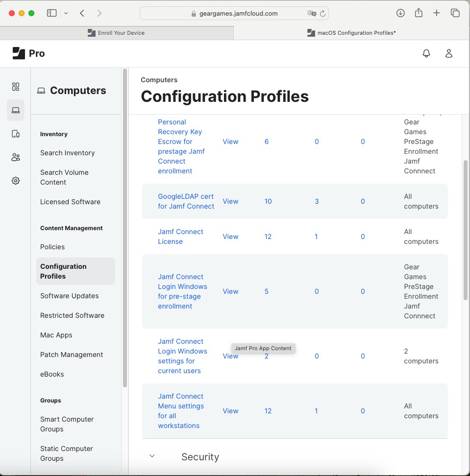
Task: Open Safari sidebar dropdown arrow
Action: point(66,13)
